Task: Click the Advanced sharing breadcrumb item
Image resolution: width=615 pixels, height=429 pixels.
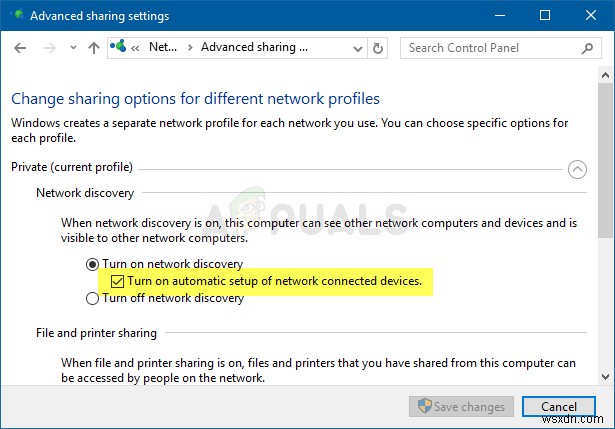Action: pyautogui.click(x=254, y=47)
